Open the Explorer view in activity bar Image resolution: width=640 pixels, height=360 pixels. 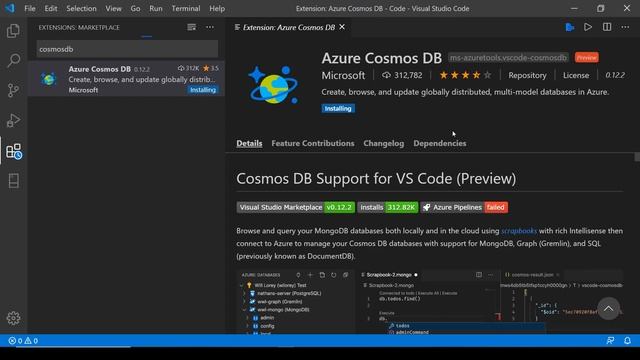coord(13,31)
